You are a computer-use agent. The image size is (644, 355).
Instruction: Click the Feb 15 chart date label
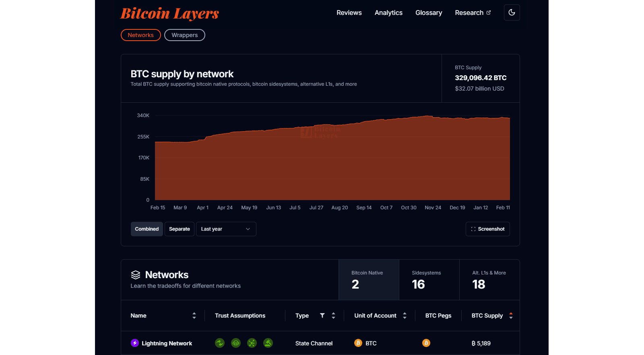tap(158, 208)
